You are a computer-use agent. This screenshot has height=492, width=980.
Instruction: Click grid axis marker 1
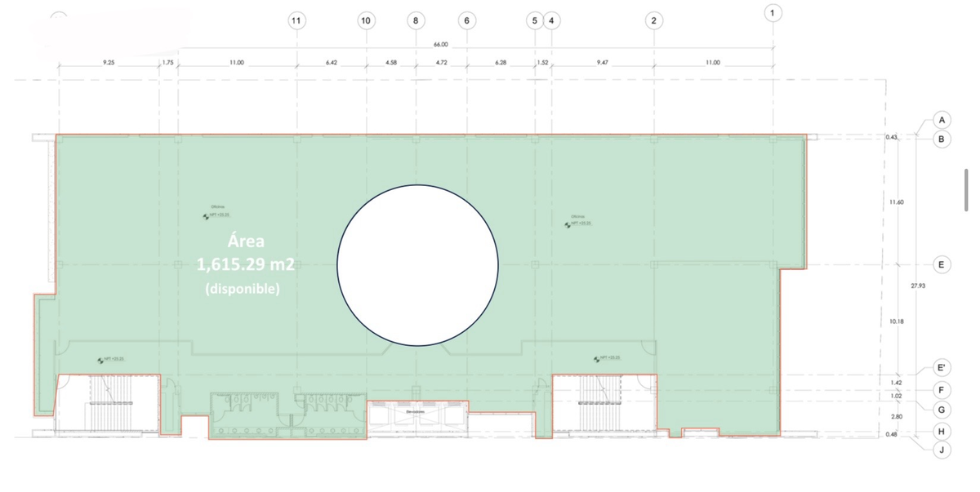[x=773, y=11]
